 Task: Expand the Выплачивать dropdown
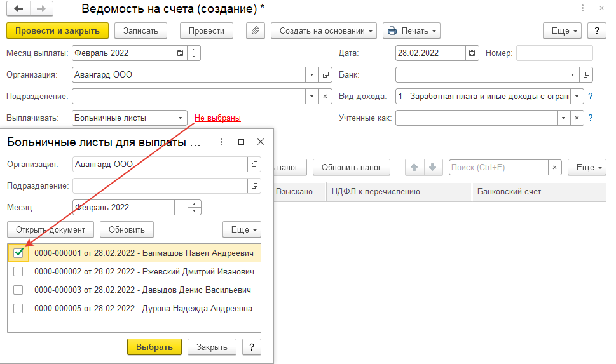point(181,118)
